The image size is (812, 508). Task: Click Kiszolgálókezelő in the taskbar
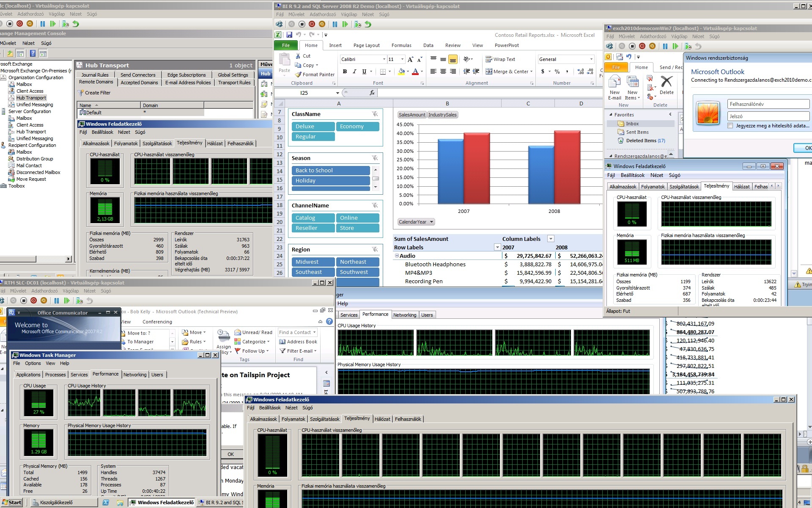click(64, 502)
